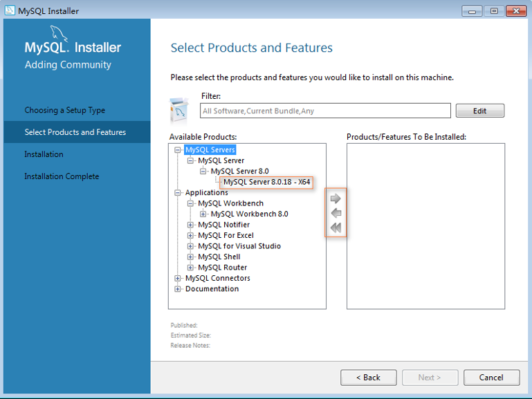Screen dimensions: 532x399
Task: Click the Filter text field
Action: (x=325, y=111)
